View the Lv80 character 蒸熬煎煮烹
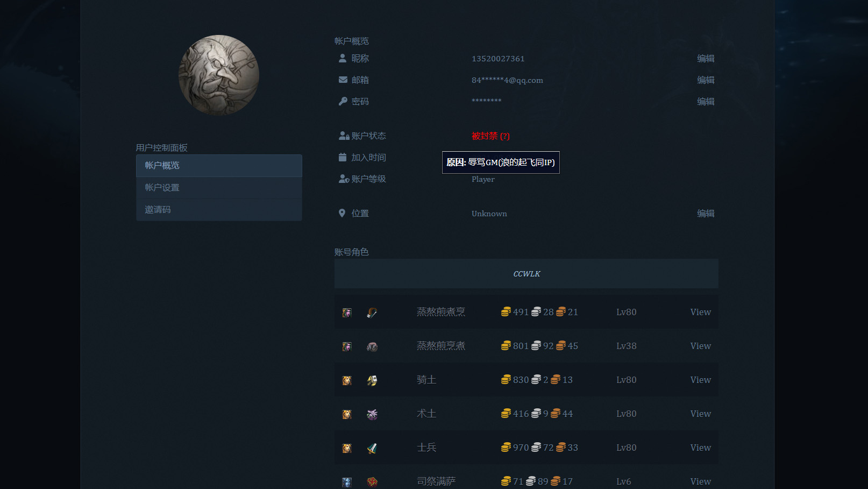868x489 pixels. 700,312
